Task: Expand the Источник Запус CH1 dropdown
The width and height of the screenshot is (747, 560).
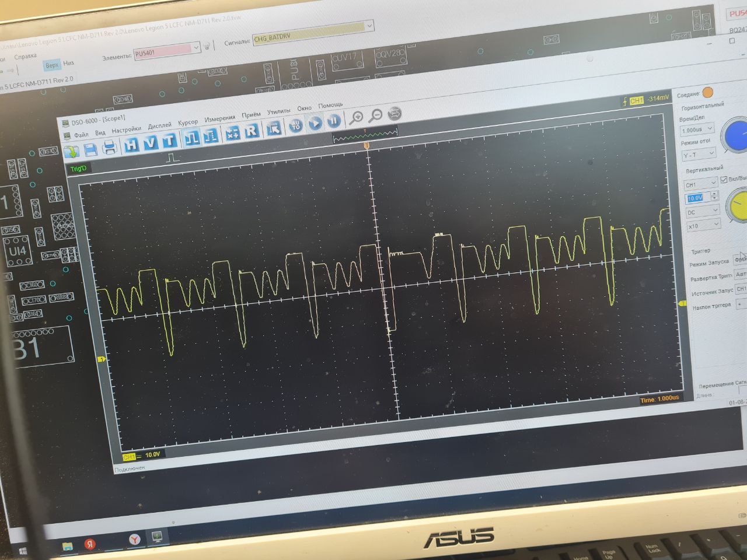Action: [x=741, y=289]
